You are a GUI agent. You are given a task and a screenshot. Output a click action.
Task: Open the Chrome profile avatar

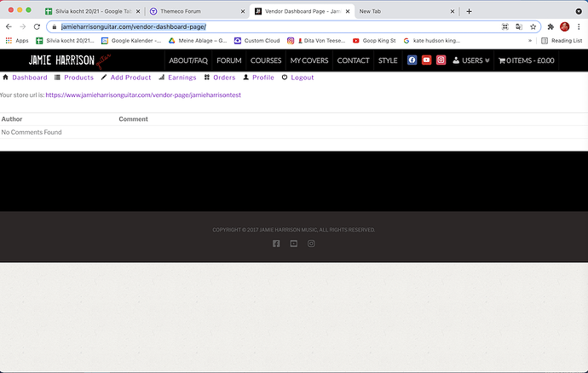coord(564,26)
